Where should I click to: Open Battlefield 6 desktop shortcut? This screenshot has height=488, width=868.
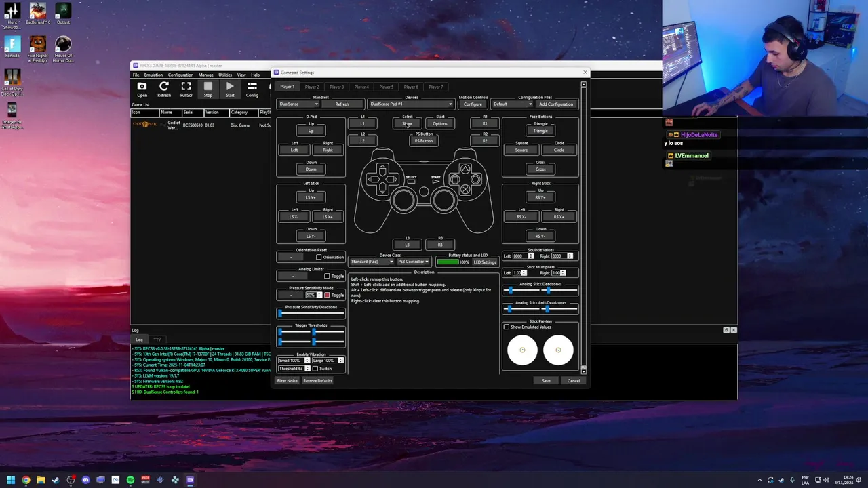37,14
